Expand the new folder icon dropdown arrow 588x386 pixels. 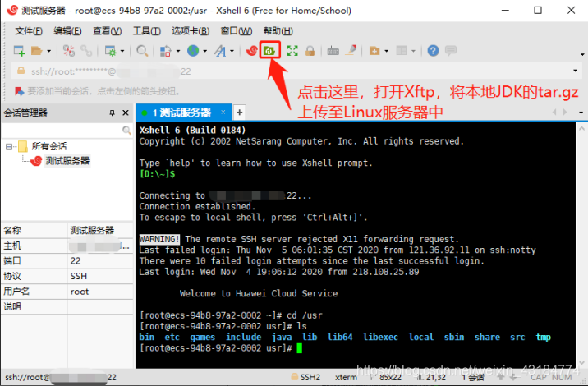click(x=387, y=51)
